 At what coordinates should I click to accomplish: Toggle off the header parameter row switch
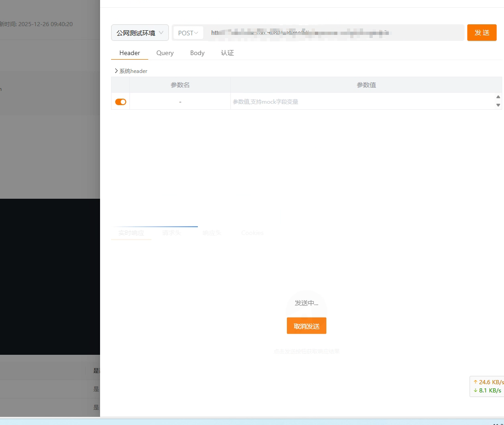click(121, 101)
